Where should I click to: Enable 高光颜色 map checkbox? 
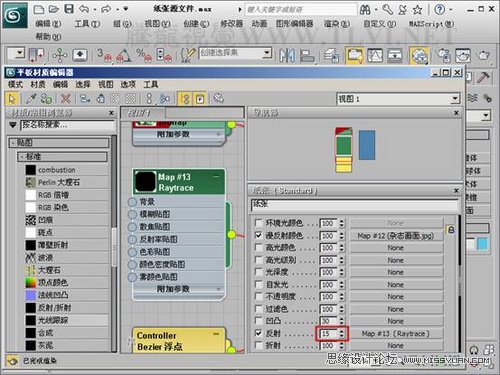(x=258, y=247)
